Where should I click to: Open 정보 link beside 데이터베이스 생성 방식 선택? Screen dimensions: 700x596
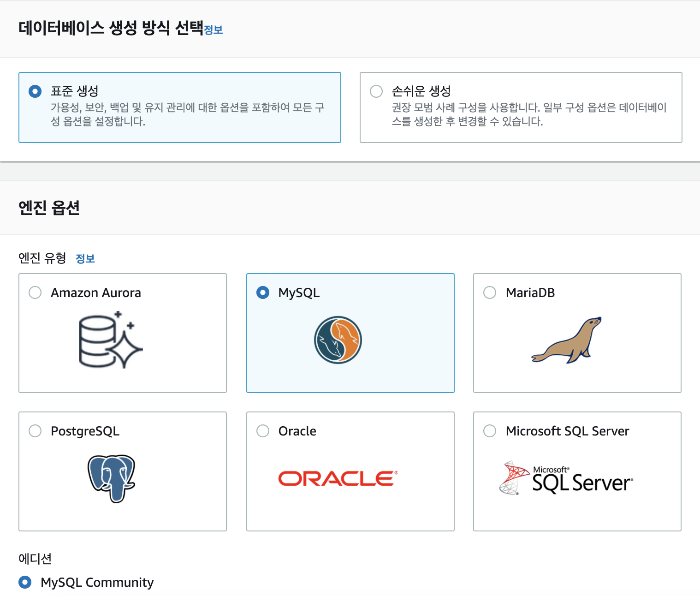(x=214, y=30)
